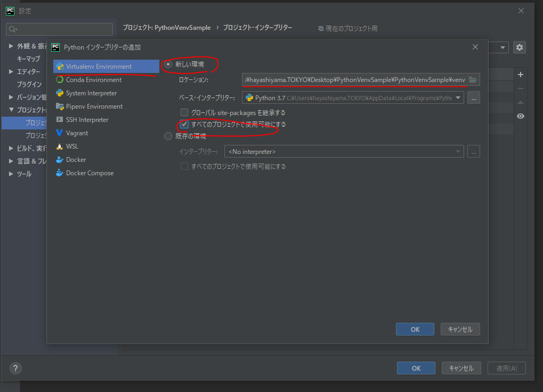The height and width of the screenshot is (392, 543).
Task: Uncheck すべてのプロジェクトで使用可能にする under new environment
Action: click(x=184, y=124)
